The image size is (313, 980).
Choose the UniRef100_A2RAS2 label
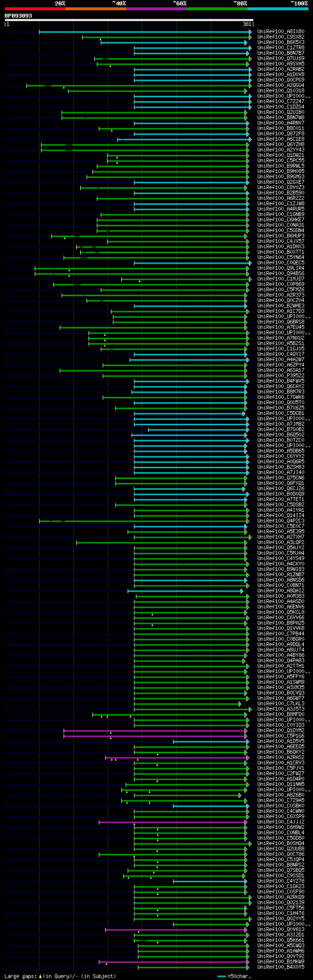click(x=281, y=758)
